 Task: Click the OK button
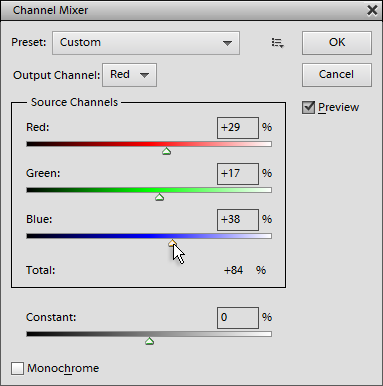coord(337,43)
